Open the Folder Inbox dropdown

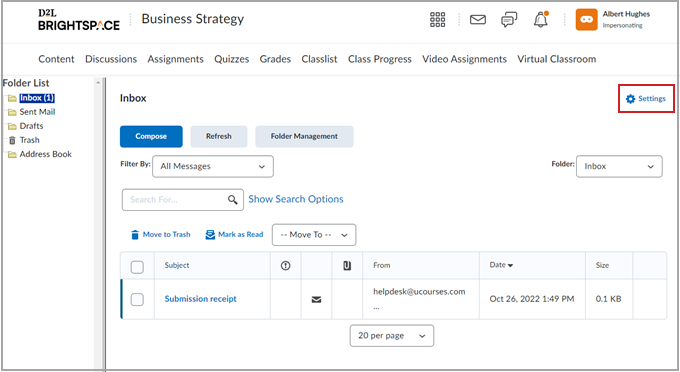point(619,166)
